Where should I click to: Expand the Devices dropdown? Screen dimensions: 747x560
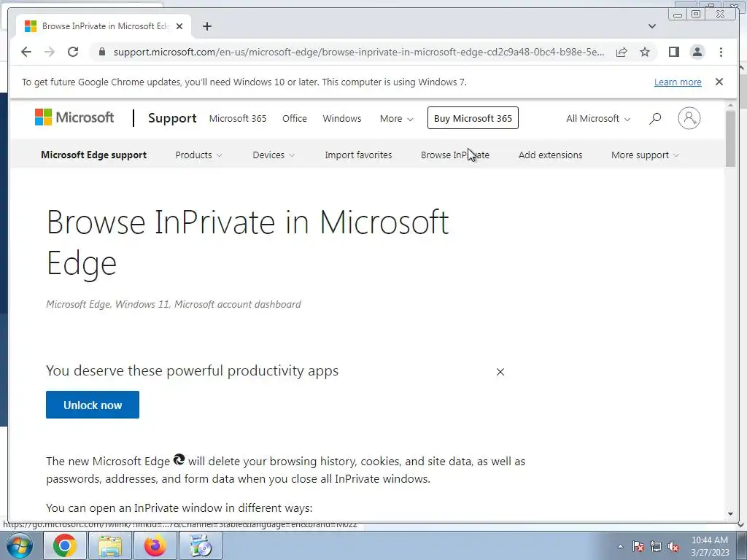(274, 155)
